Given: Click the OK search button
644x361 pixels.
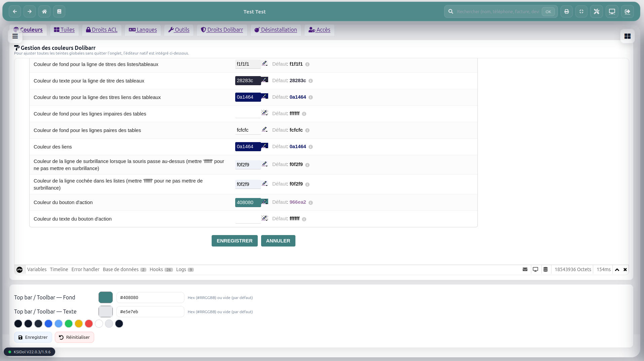Looking at the screenshot, I should click(x=548, y=12).
